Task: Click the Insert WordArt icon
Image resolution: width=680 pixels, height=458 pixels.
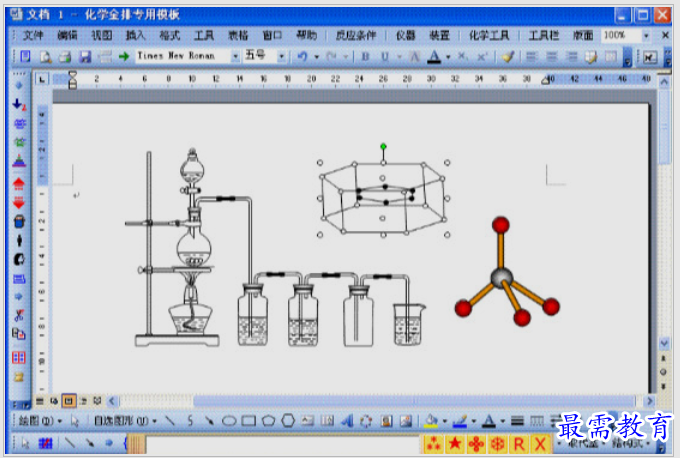Action: point(347,421)
